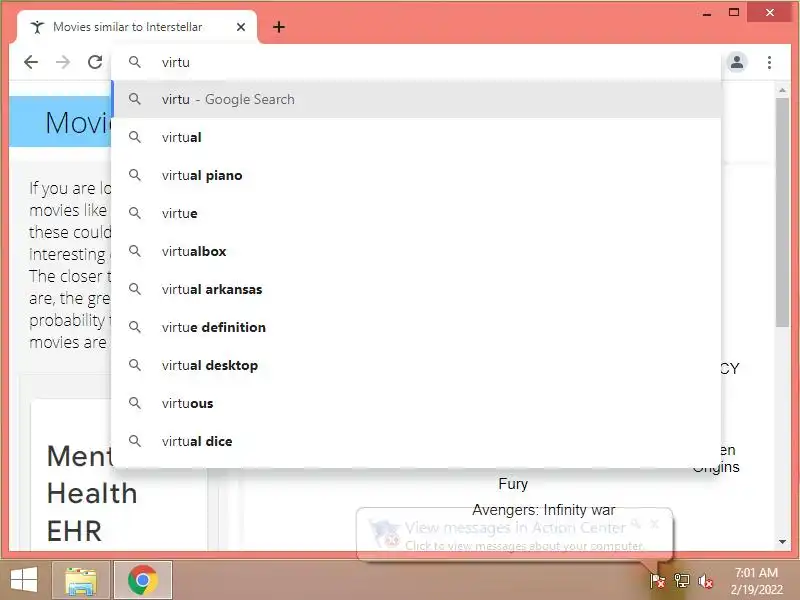Click the Avengers: Infinity war movie title

pos(544,510)
